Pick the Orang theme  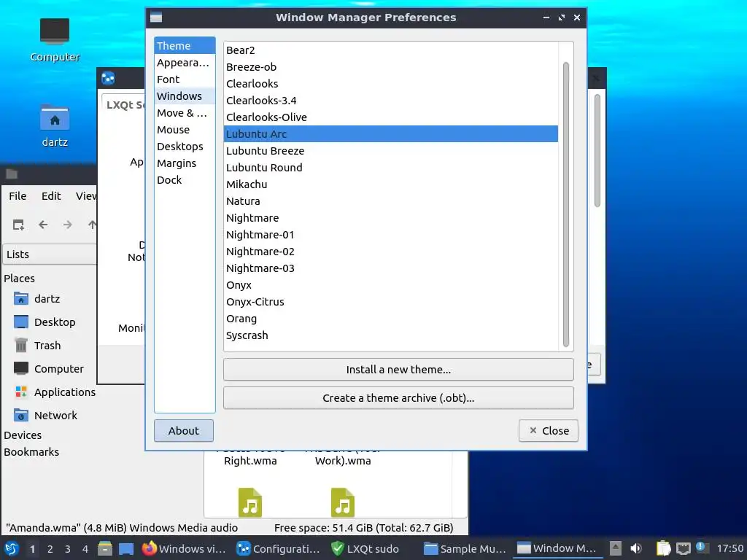(391, 318)
